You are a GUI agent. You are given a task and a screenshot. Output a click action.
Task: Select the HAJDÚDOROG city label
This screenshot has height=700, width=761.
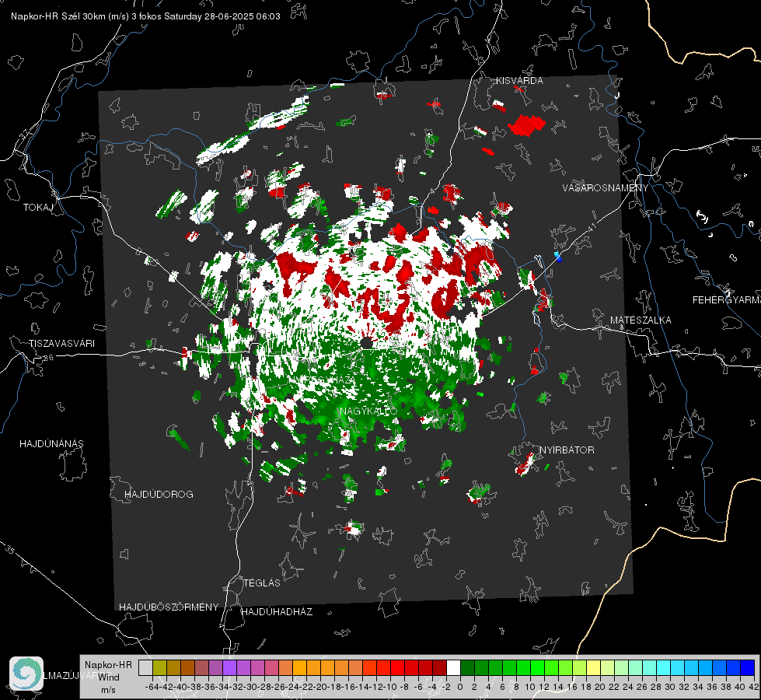[159, 495]
